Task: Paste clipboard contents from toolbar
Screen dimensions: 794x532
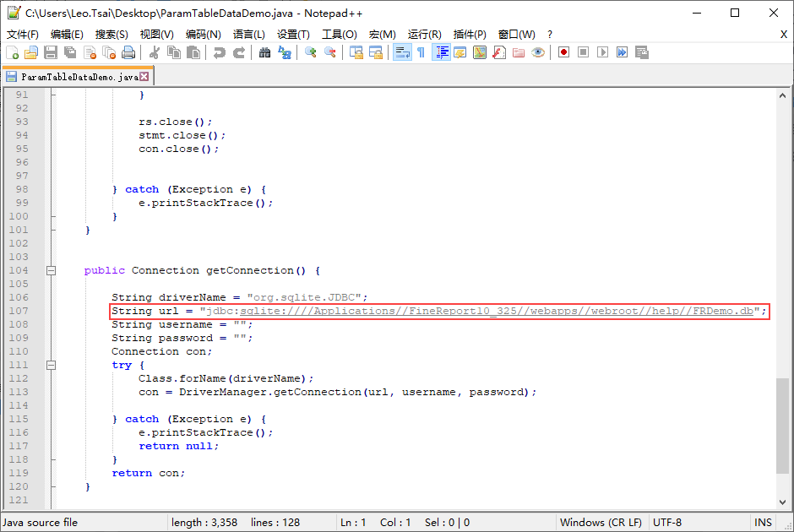Action: click(x=193, y=52)
